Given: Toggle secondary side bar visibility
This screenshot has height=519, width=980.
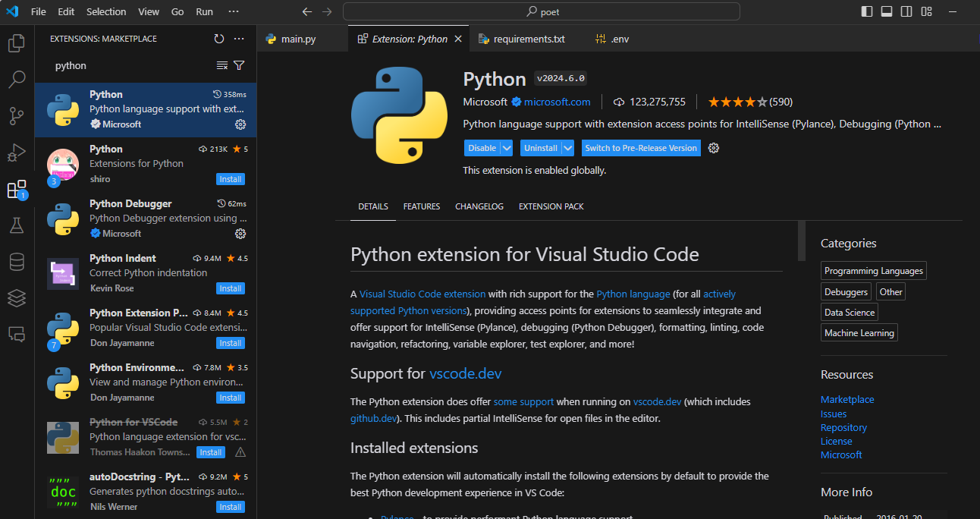Looking at the screenshot, I should tap(906, 11).
